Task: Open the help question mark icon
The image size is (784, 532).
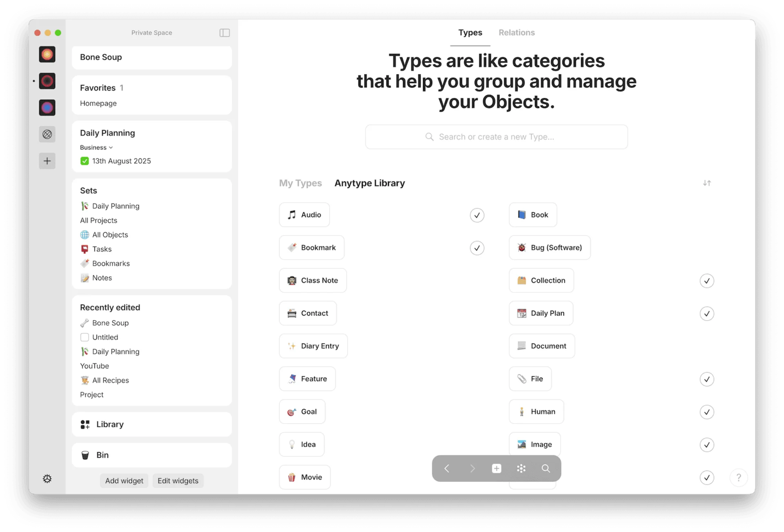Action: pyautogui.click(x=738, y=477)
